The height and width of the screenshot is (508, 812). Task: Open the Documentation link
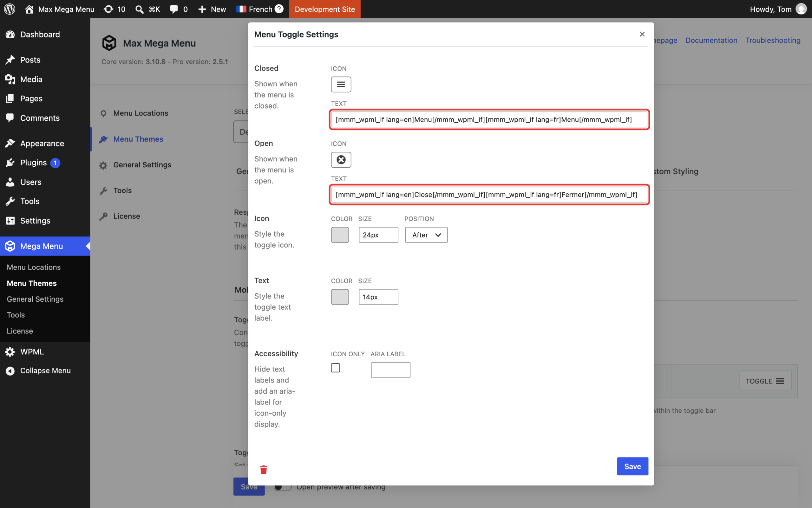coord(711,40)
